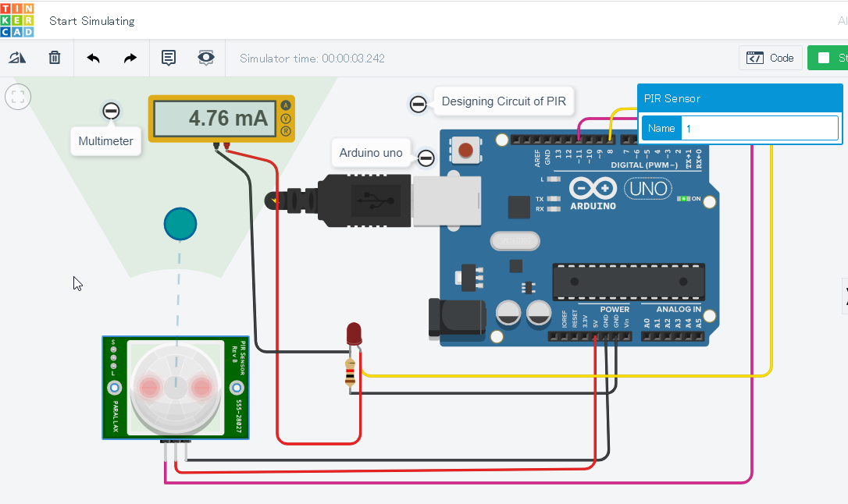Toggle component visibility with the eye icon
The image size is (848, 504).
(205, 57)
